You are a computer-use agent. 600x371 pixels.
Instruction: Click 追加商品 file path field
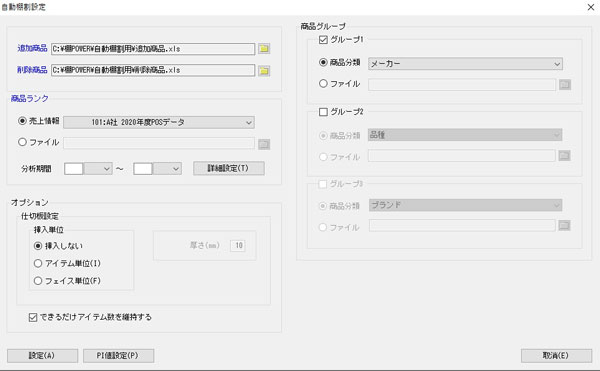point(153,49)
